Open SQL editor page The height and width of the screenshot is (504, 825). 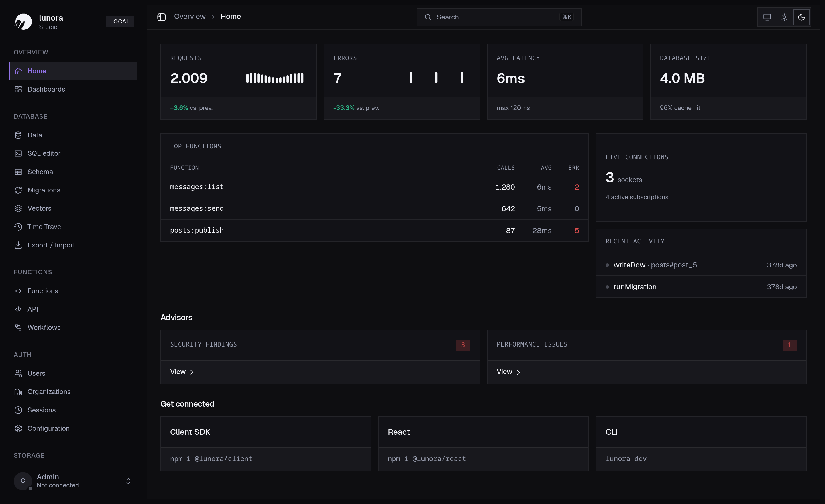73,153
